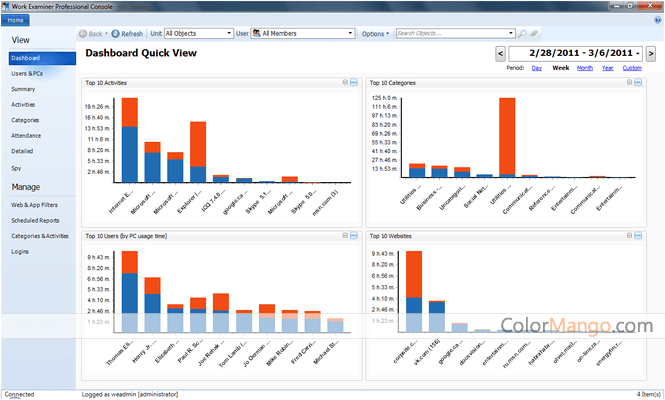The height and width of the screenshot is (400, 665).
Task: Open the Options dropdown menu
Action: click(375, 33)
